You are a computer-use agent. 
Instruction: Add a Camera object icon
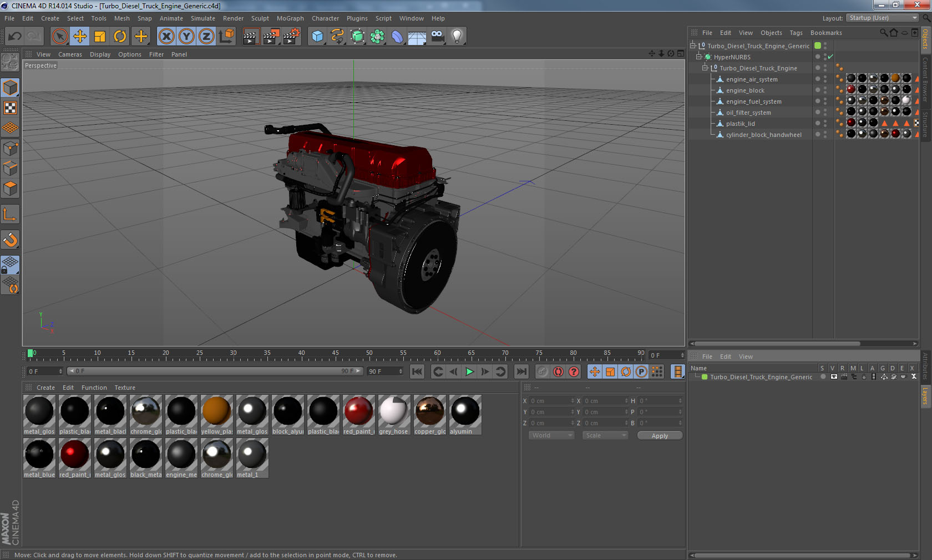click(437, 37)
